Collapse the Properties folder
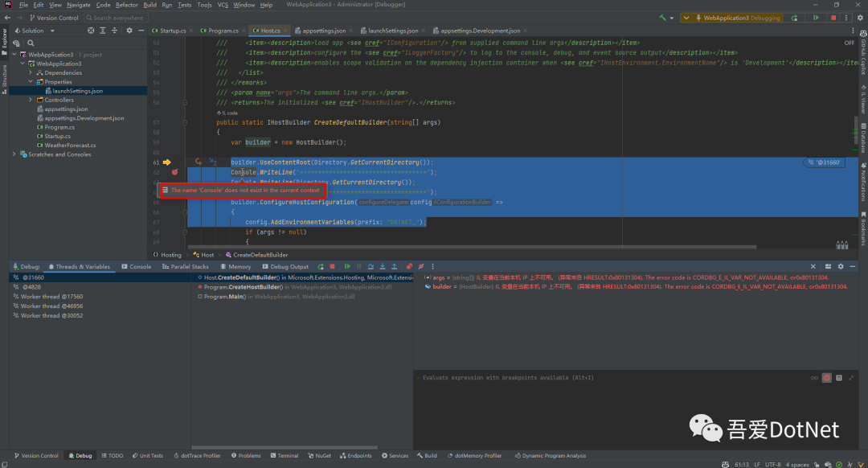The width and height of the screenshot is (868, 468). click(x=31, y=81)
